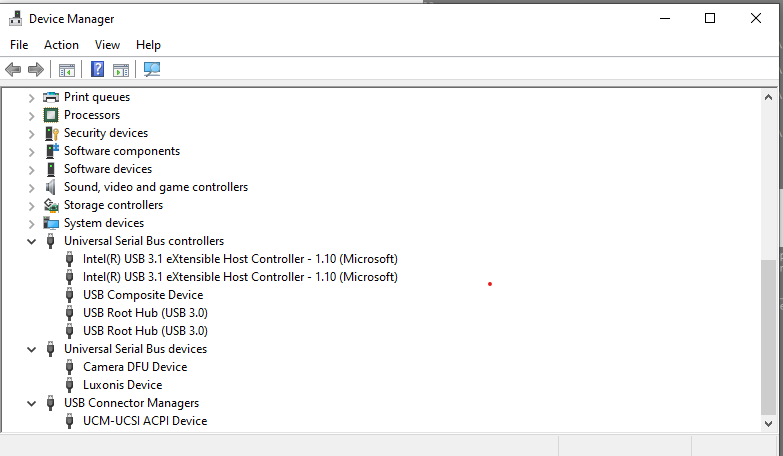Expand Sound, video and game controllers
The height and width of the screenshot is (456, 783).
coord(31,187)
